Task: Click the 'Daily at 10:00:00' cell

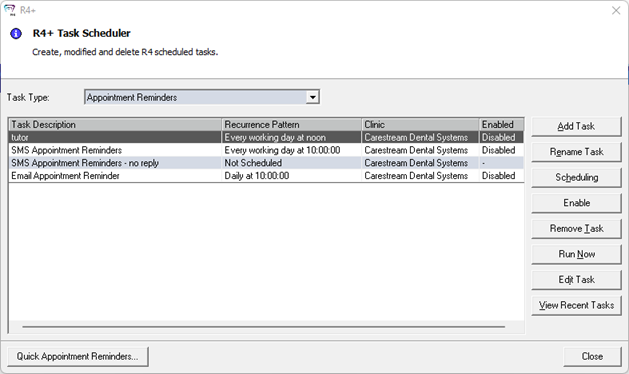Action: [292, 176]
